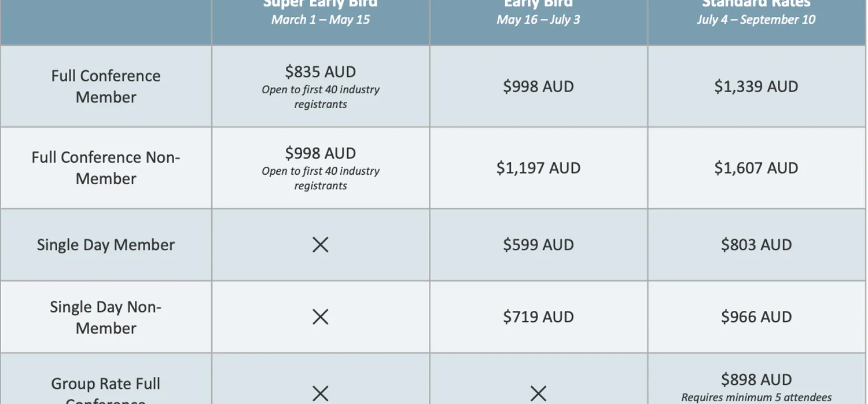Click the $1,607 AUD price cell
This screenshot has width=868, height=404.
[756, 168]
